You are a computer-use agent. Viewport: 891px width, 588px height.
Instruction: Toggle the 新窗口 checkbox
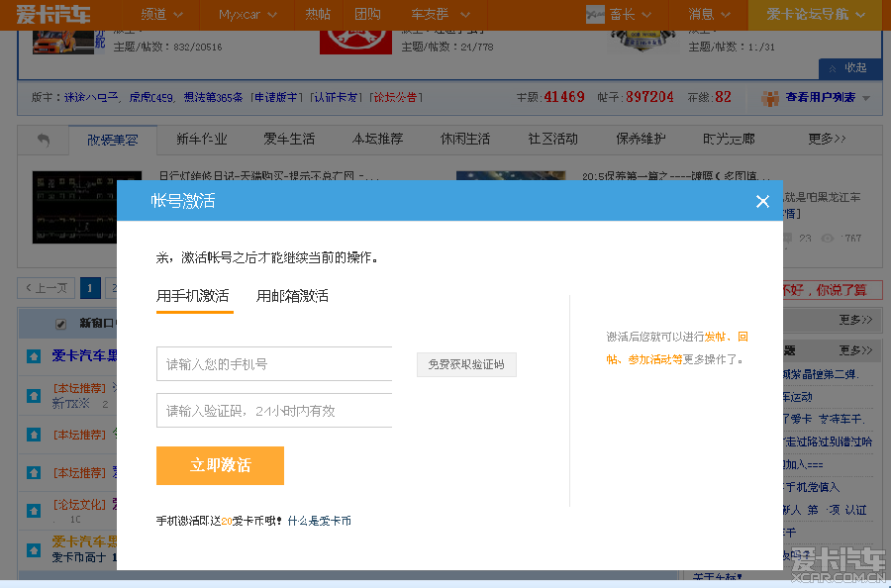(x=60, y=324)
